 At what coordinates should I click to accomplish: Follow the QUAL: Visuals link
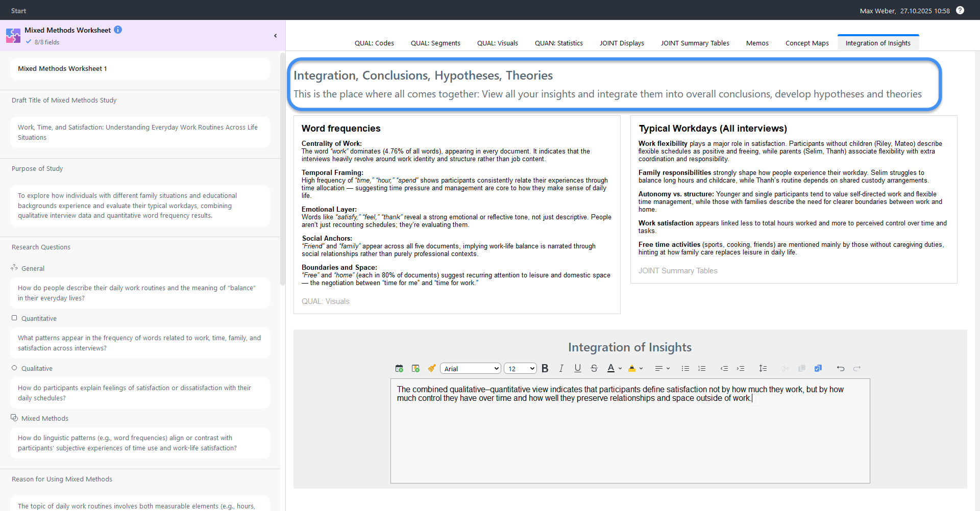click(x=325, y=301)
